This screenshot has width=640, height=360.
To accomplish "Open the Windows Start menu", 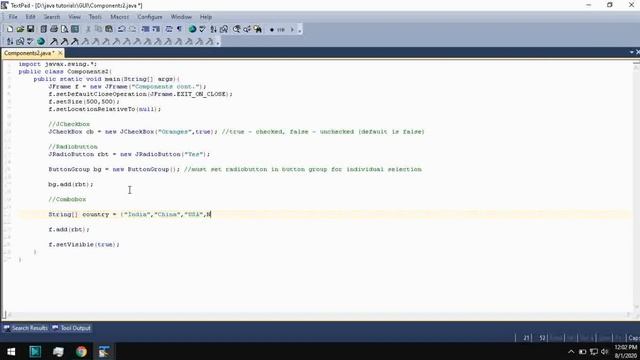I will pos(11,351).
